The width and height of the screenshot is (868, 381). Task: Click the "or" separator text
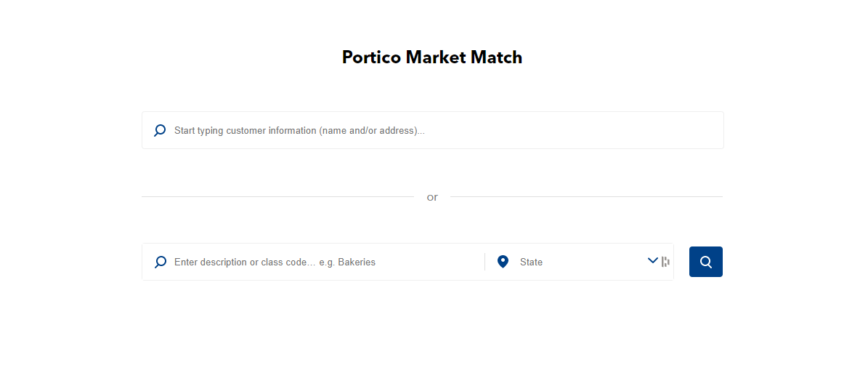click(x=432, y=197)
